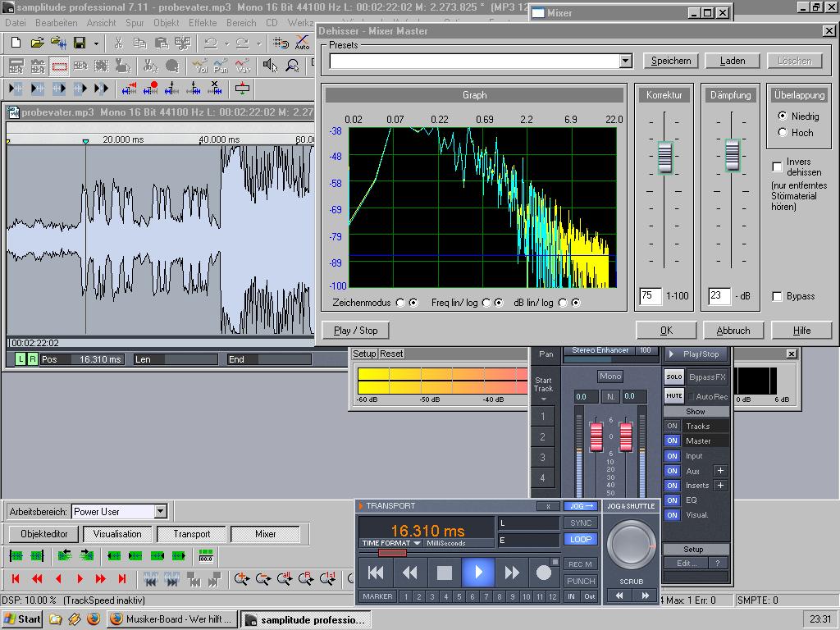Toggle the Auto crossfade icon

click(303, 43)
